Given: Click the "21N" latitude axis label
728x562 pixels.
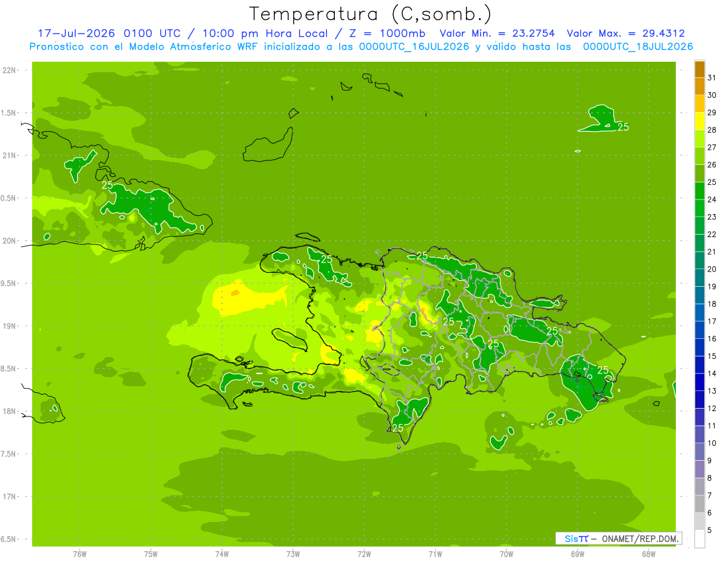Looking at the screenshot, I should point(10,156).
